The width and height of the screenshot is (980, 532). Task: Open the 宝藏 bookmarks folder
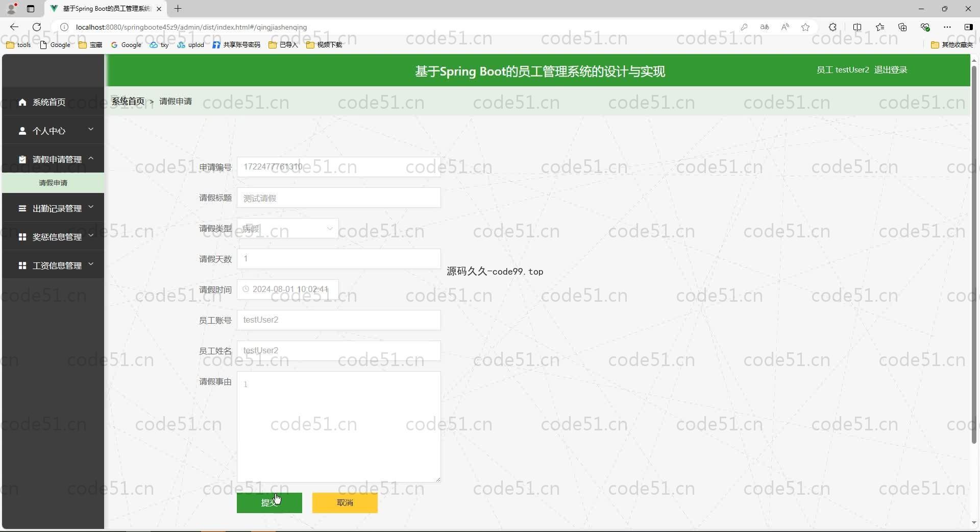pyautogui.click(x=90, y=45)
